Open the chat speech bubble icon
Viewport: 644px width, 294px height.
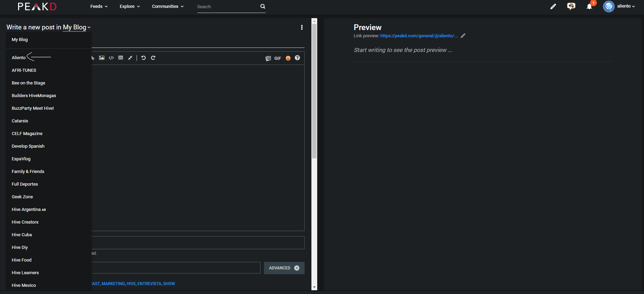pos(571,6)
